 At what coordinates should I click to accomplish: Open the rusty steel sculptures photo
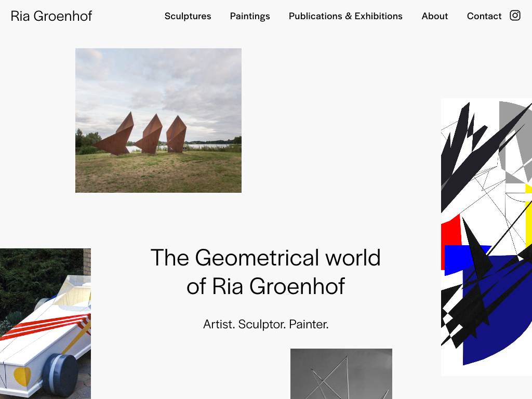pyautogui.click(x=158, y=121)
